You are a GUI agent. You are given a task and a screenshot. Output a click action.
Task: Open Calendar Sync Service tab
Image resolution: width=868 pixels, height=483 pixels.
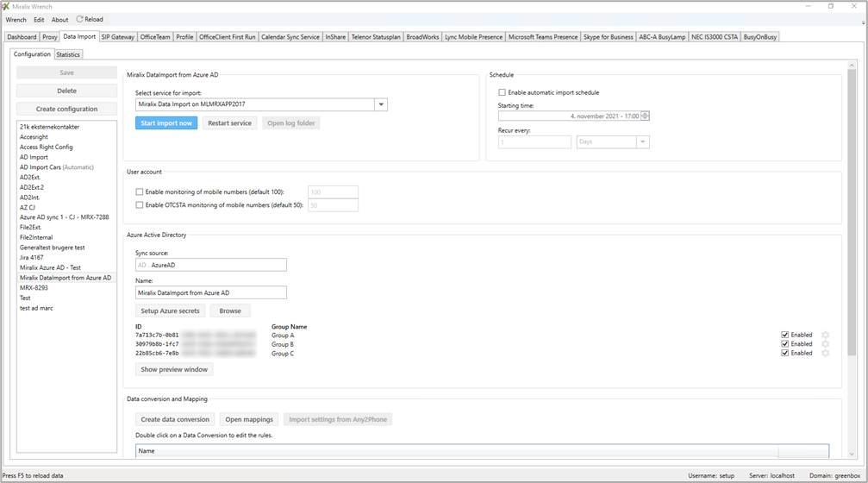click(x=290, y=37)
